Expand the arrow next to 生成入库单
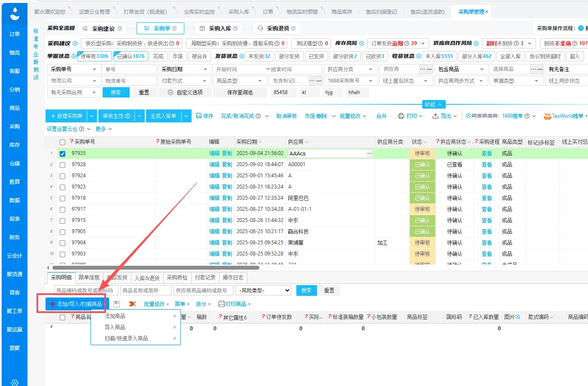 [x=186, y=116]
